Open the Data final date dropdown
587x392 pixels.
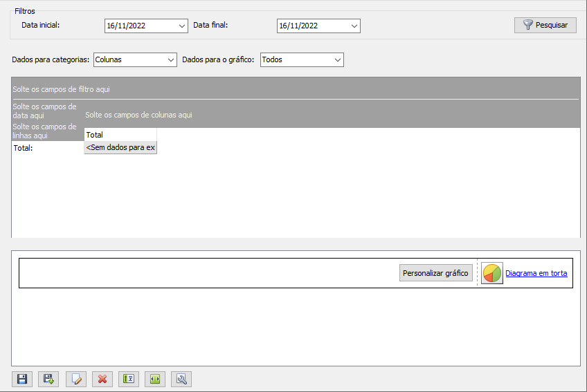pos(354,26)
